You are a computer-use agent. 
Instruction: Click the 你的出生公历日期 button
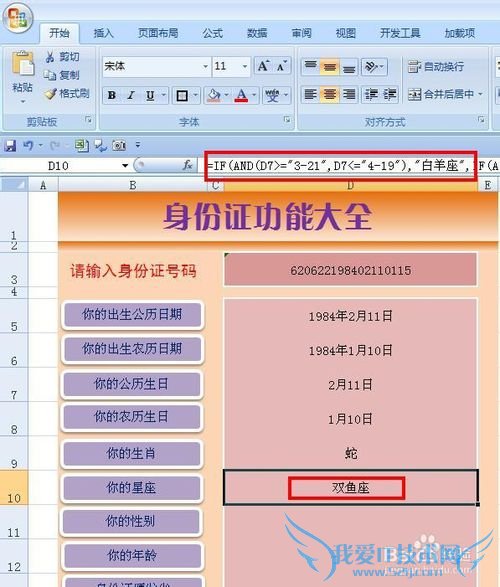coord(132,314)
